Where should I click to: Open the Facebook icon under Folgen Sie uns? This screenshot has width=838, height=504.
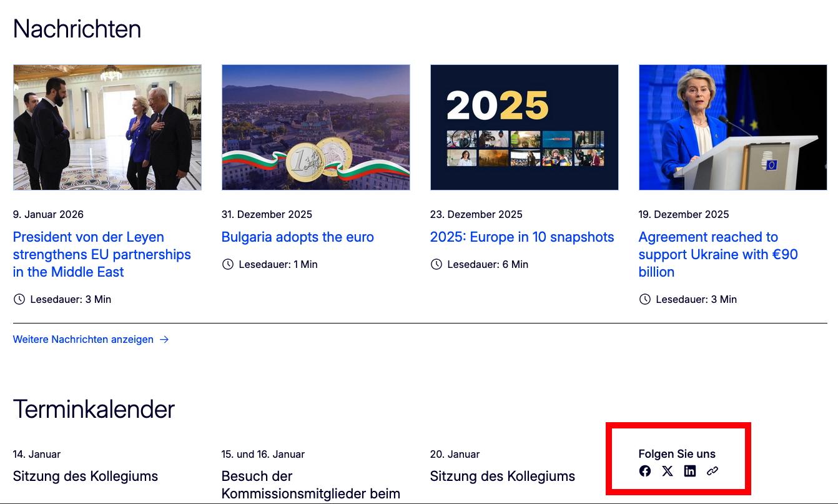(x=645, y=471)
